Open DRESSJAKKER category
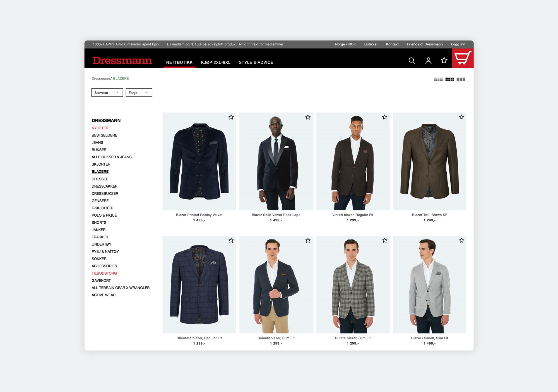 click(105, 186)
